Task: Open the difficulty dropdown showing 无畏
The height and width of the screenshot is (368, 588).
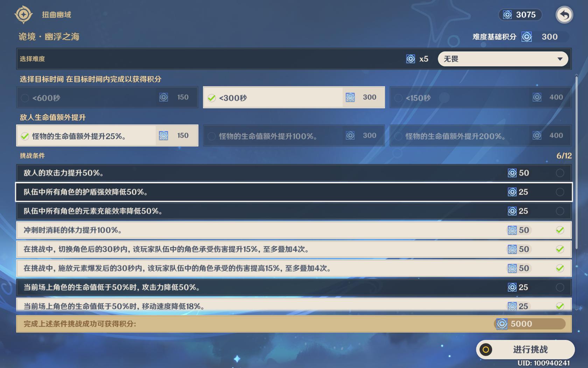Action: (x=502, y=59)
